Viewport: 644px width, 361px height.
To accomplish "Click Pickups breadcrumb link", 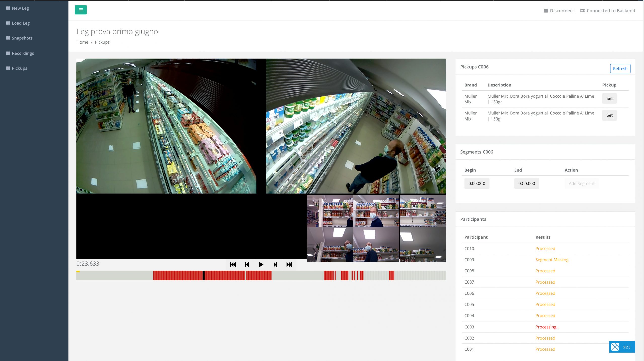I will [x=102, y=42].
